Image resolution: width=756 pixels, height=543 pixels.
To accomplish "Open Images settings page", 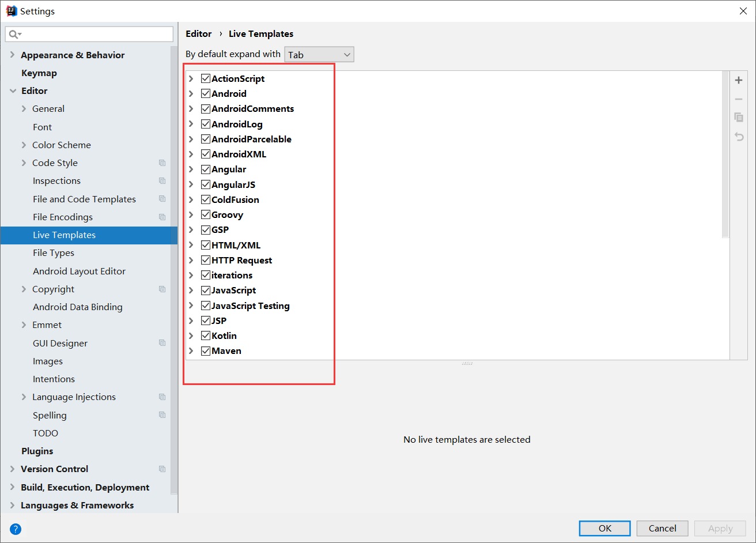I will click(48, 361).
